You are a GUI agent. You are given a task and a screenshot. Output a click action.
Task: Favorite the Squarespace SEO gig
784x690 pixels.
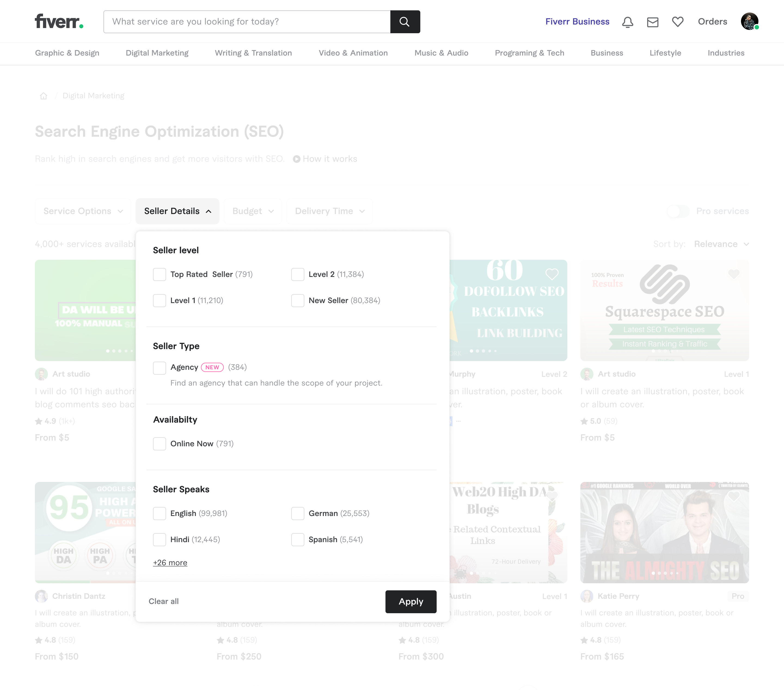733,274
